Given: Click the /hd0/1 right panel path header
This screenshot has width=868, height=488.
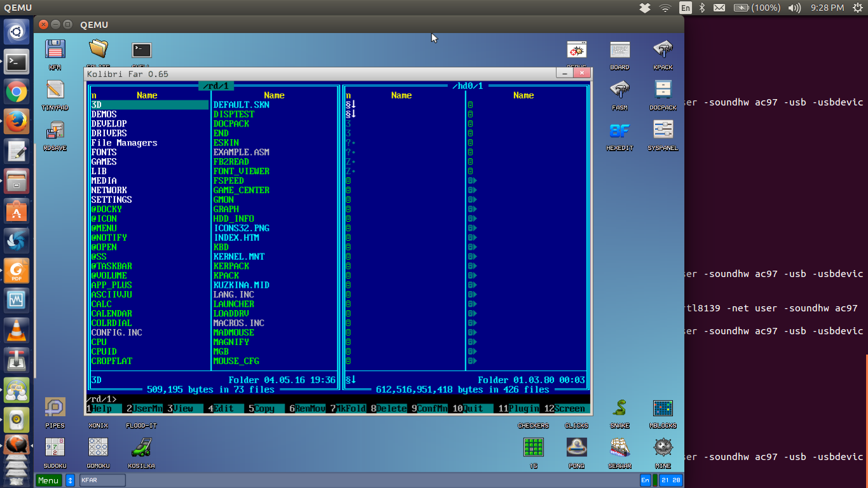Looking at the screenshot, I should click(x=468, y=86).
